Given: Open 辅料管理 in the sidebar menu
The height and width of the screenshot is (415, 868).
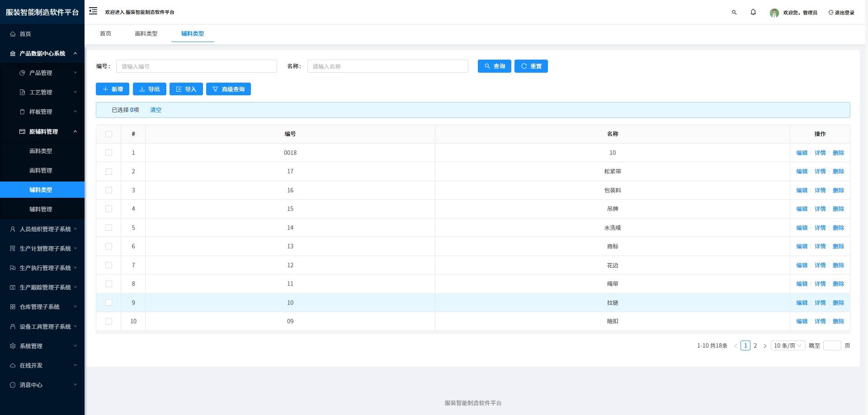Looking at the screenshot, I should pyautogui.click(x=41, y=209).
